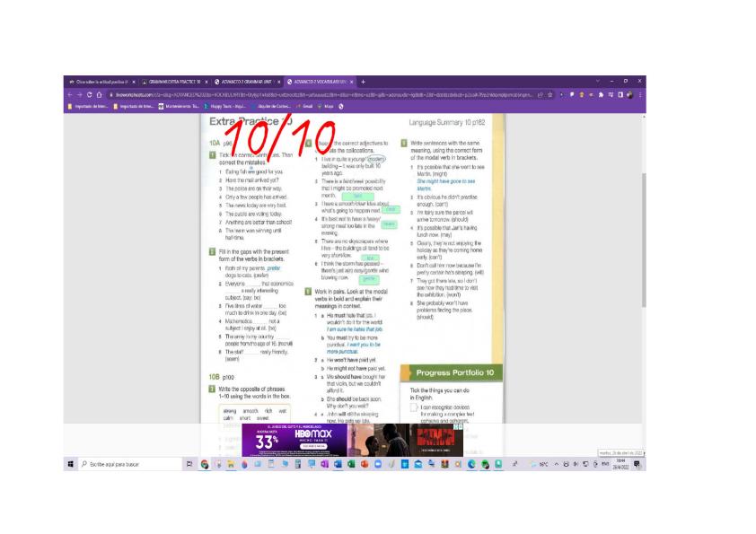Select the active ADVANCED 2 VOCABULARY tab

pos(319,82)
